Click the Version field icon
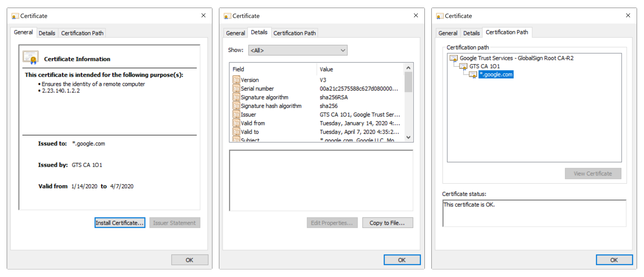This screenshot has width=644, height=277. click(x=236, y=80)
